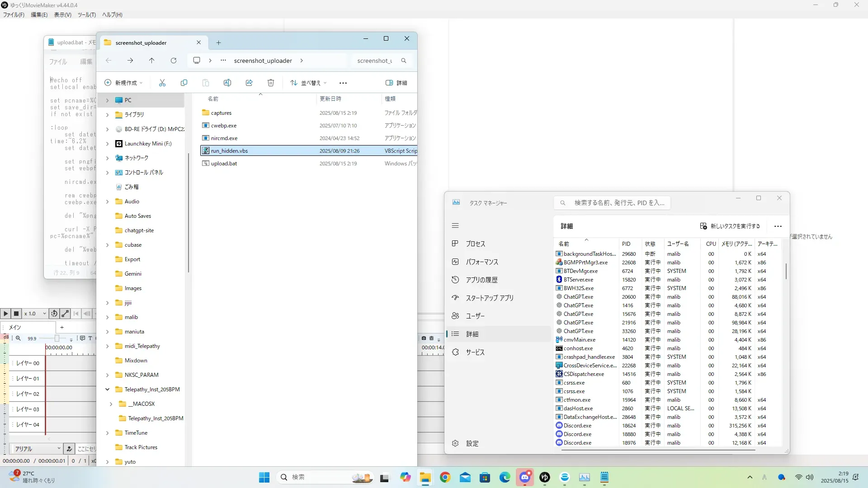Click the character edit icon beside アリアル
This screenshot has height=488, width=868.
(69, 448)
